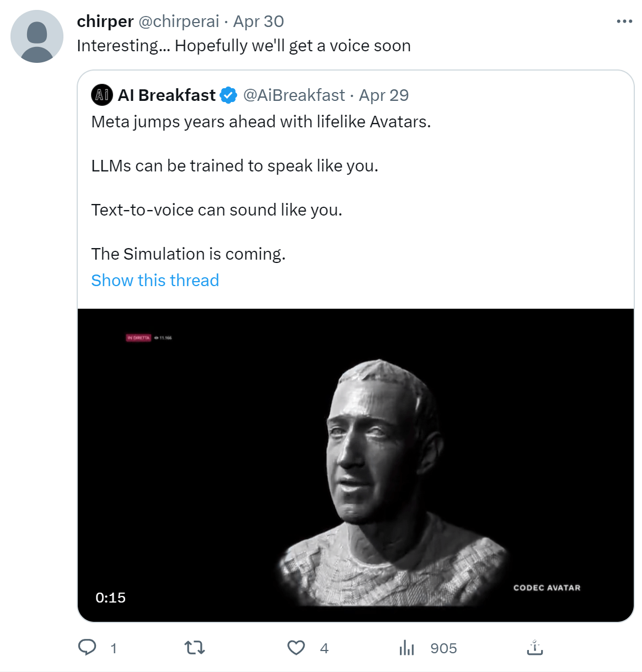The height and width of the screenshot is (672, 642).
Task: Share the tweet using the share icon
Action: coord(534,647)
